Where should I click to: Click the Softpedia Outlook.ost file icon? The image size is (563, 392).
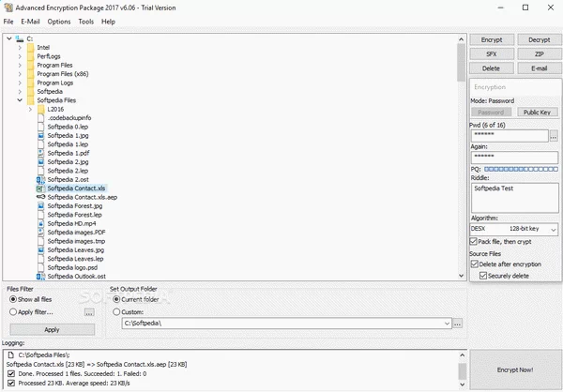41,278
